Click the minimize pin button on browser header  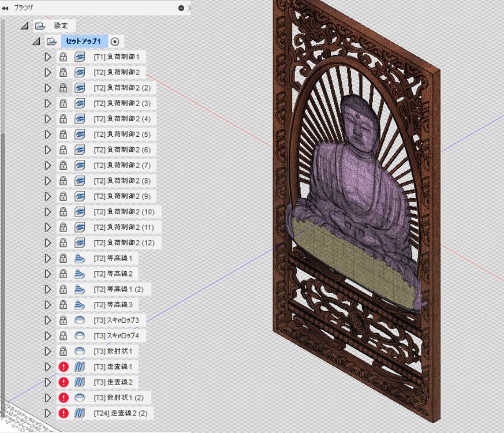click(181, 8)
